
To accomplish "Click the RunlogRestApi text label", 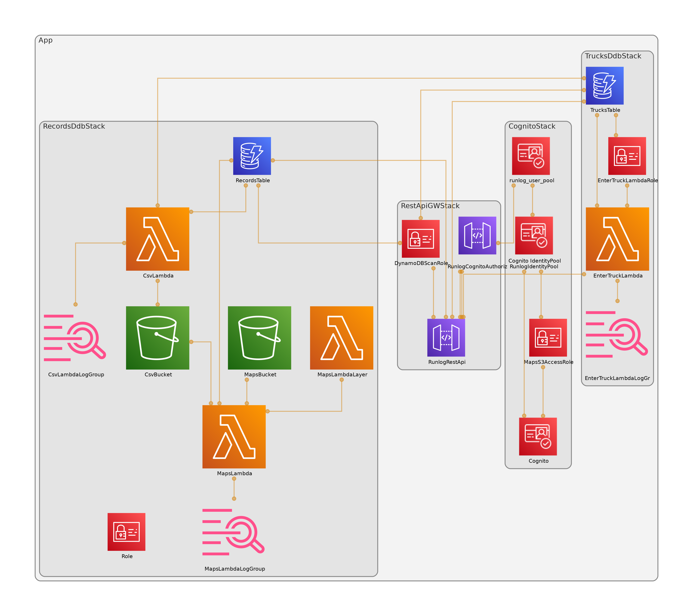I will pyautogui.click(x=447, y=362).
